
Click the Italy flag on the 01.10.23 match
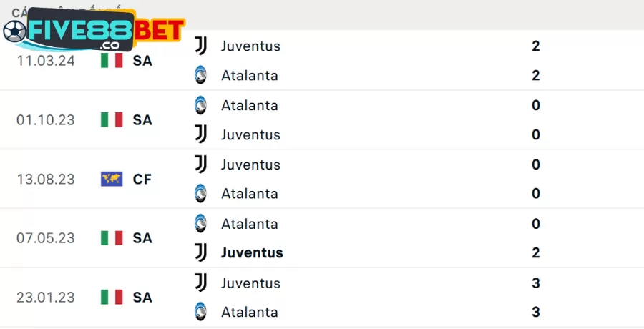click(112, 120)
